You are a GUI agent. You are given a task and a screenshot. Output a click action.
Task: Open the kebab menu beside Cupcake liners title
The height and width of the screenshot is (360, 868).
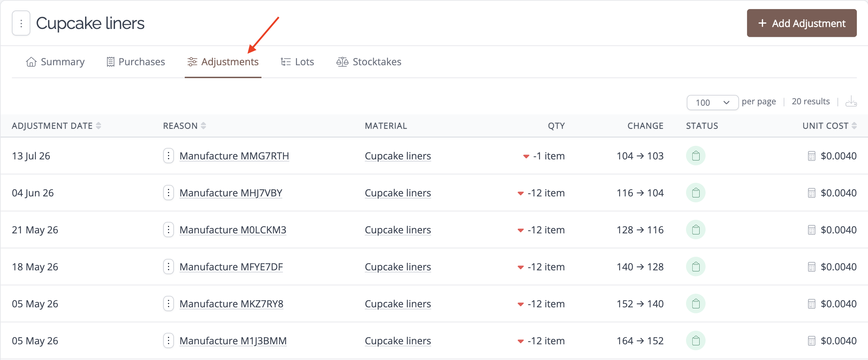point(21,23)
